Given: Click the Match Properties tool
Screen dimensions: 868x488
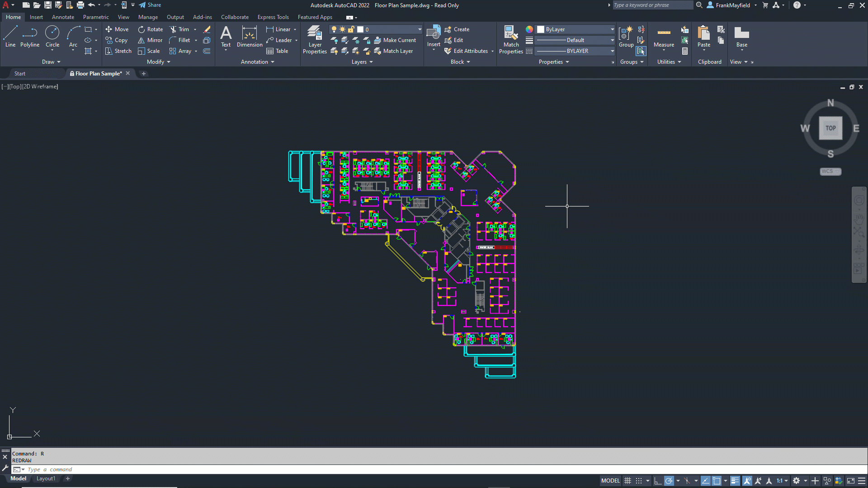Looking at the screenshot, I should pyautogui.click(x=511, y=40).
